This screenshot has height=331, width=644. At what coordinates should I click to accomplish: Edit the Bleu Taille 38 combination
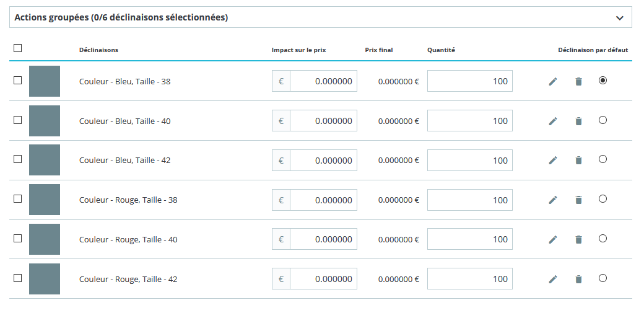coord(553,82)
